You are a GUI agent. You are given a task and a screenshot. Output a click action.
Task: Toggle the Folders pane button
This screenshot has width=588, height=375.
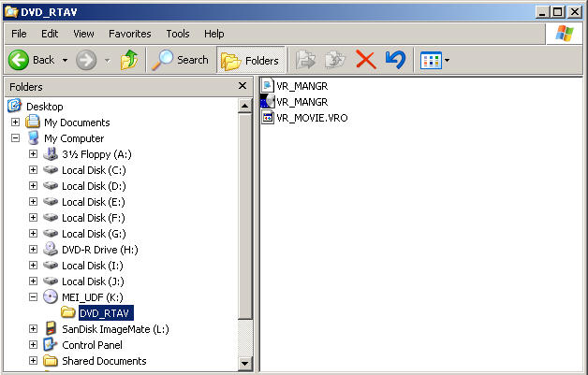pos(251,60)
